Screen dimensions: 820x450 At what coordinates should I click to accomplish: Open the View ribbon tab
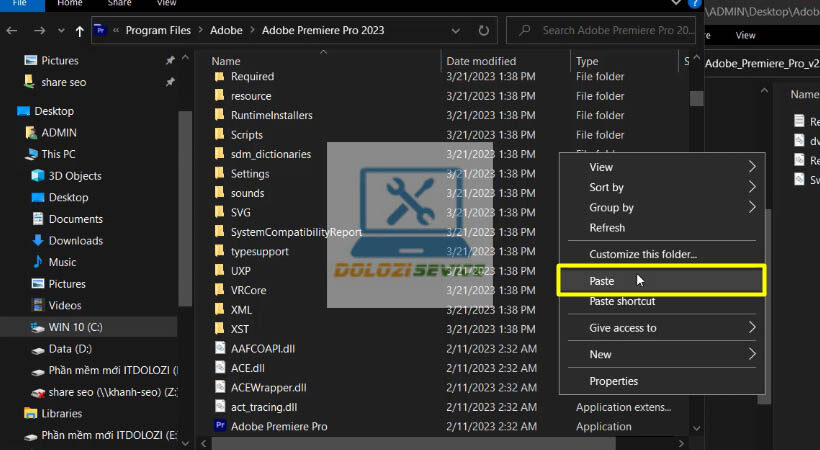pyautogui.click(x=166, y=3)
